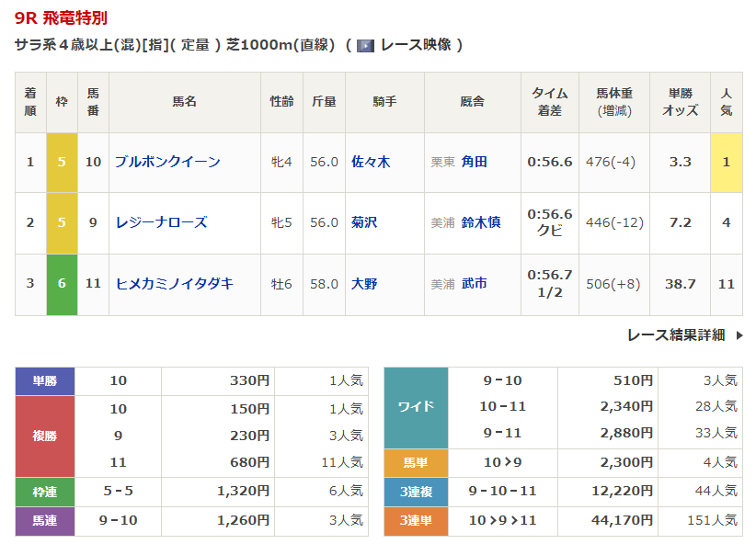This screenshot has width=756, height=544.
Task: Open trainer 角田 page
Action: tap(475, 162)
